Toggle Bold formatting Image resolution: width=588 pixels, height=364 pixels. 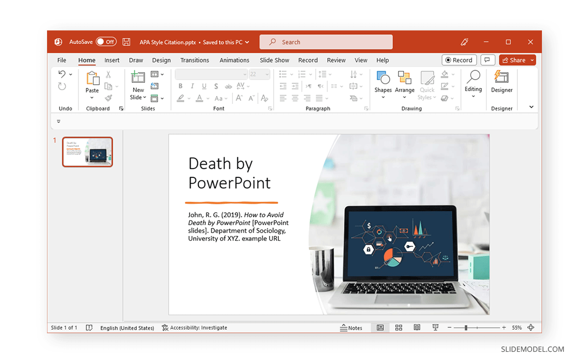(x=180, y=86)
